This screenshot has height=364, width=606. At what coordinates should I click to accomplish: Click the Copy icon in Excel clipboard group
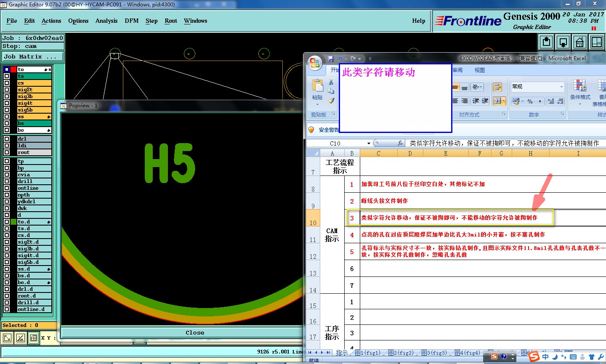[331, 91]
